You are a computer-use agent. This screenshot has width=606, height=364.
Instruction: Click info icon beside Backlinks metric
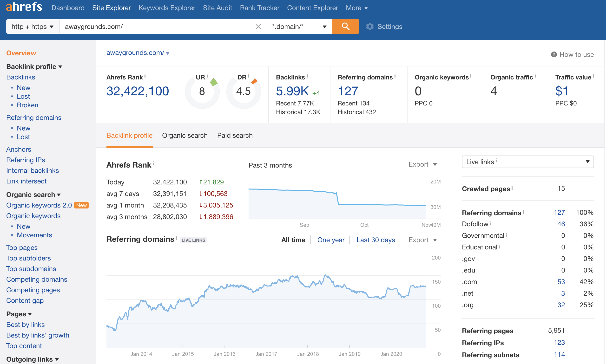coord(307,76)
